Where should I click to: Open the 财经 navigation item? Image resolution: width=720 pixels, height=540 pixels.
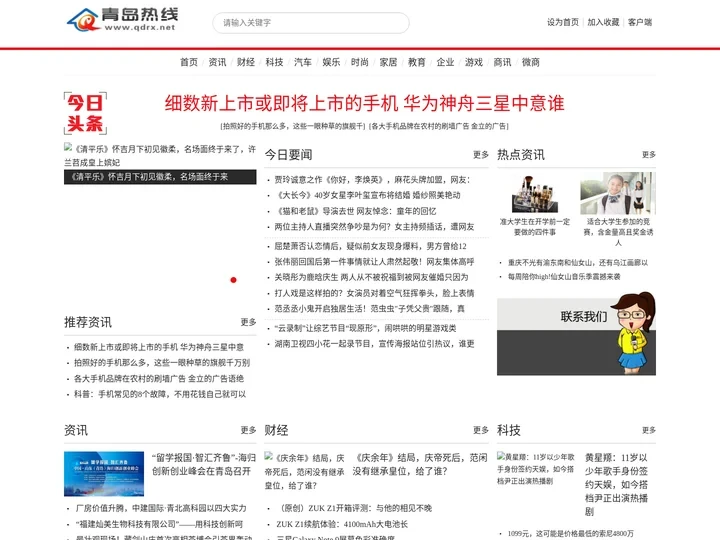[246, 62]
